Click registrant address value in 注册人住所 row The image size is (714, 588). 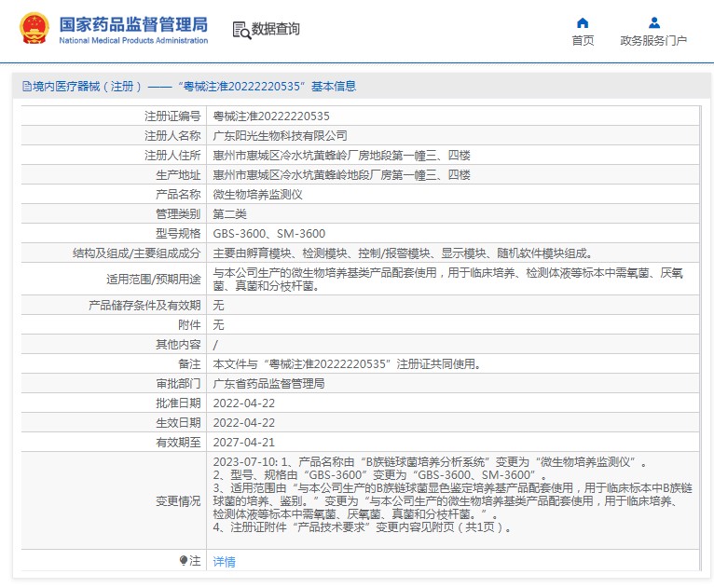point(341,156)
